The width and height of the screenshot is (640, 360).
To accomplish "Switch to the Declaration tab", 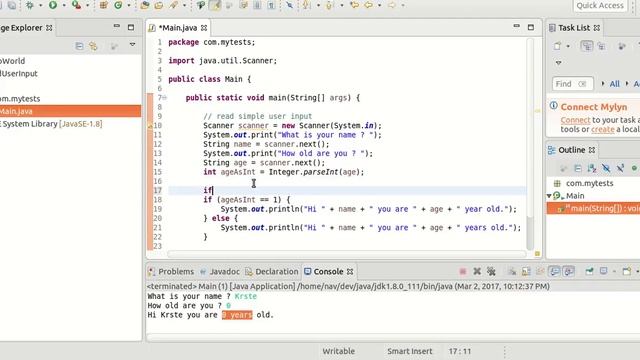I will click(x=272, y=271).
